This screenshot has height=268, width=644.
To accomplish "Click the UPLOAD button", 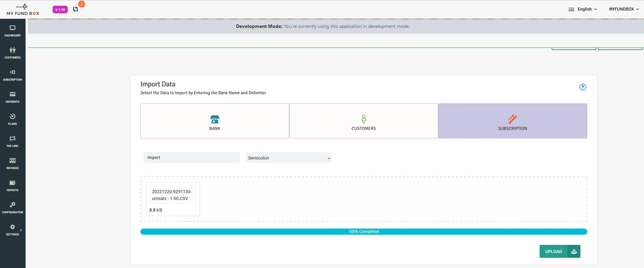I will point(560,251).
